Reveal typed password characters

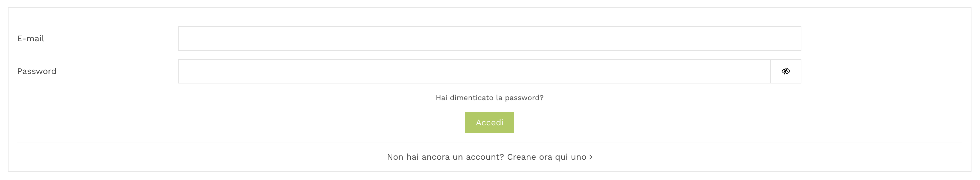click(x=786, y=71)
